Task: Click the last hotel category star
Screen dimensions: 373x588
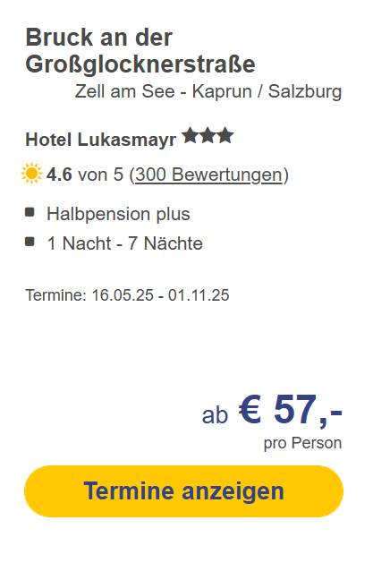Action: [x=225, y=135]
